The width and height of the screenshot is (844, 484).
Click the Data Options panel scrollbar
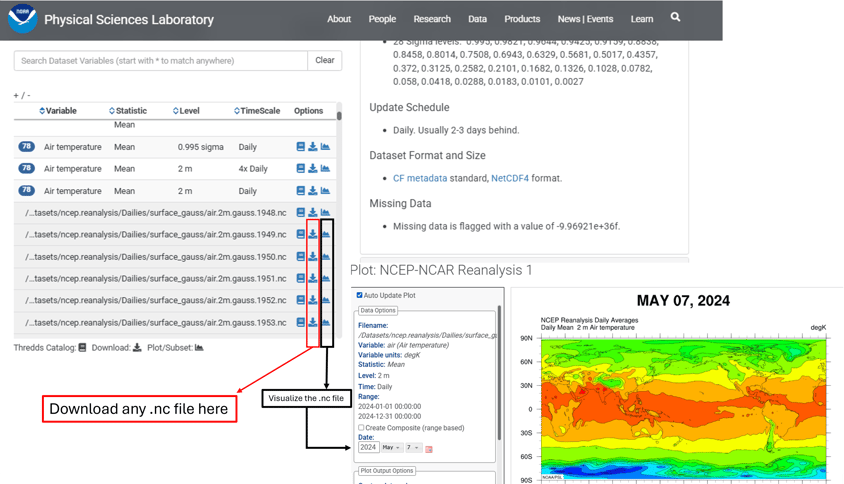click(500, 371)
